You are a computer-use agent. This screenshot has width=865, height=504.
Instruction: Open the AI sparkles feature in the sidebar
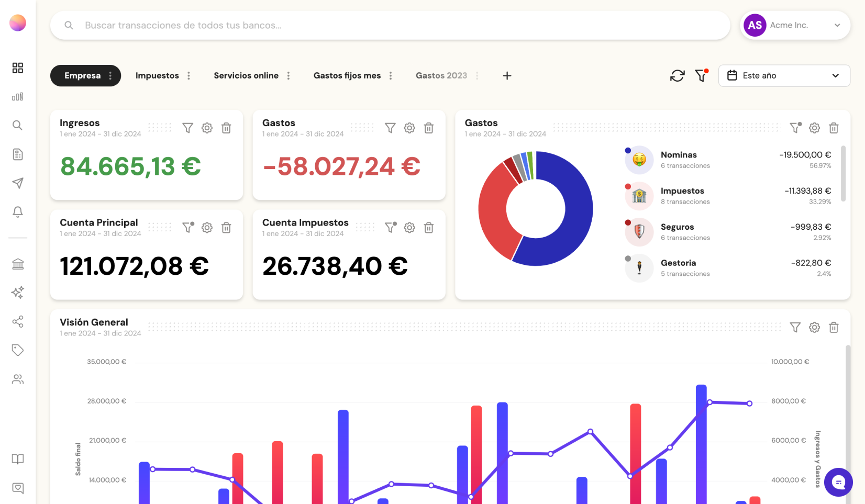(x=18, y=293)
